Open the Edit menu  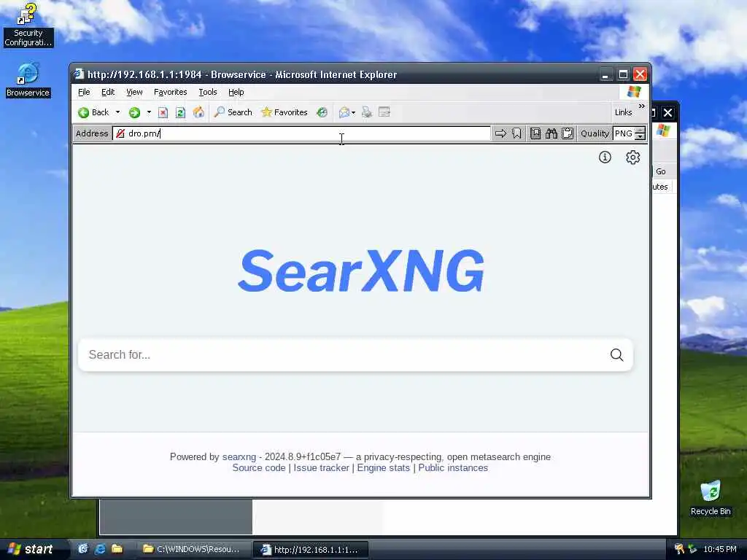click(x=108, y=92)
